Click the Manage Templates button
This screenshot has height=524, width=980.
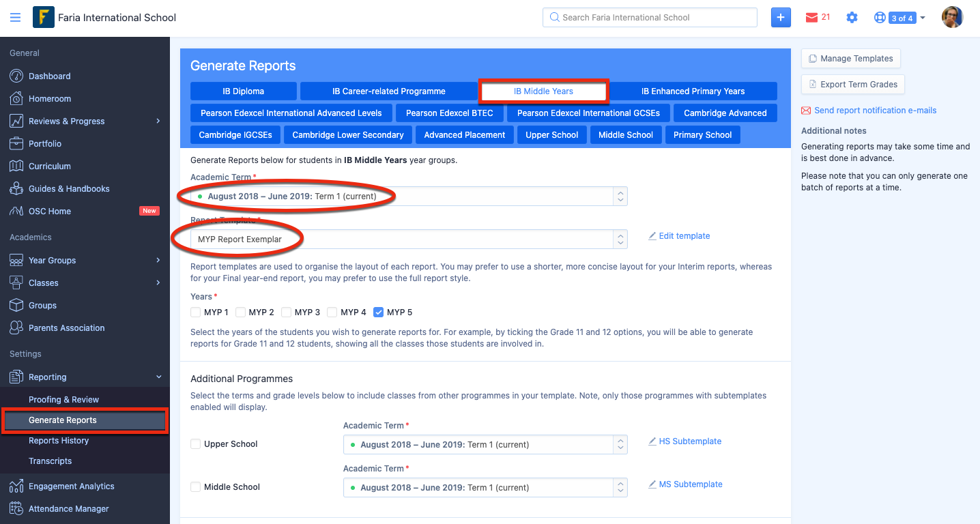tap(850, 59)
